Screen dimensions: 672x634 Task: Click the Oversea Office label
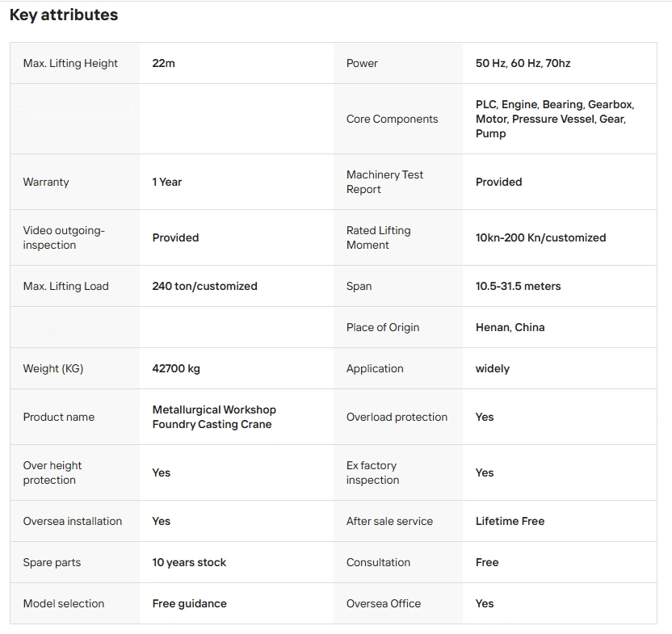click(x=384, y=603)
